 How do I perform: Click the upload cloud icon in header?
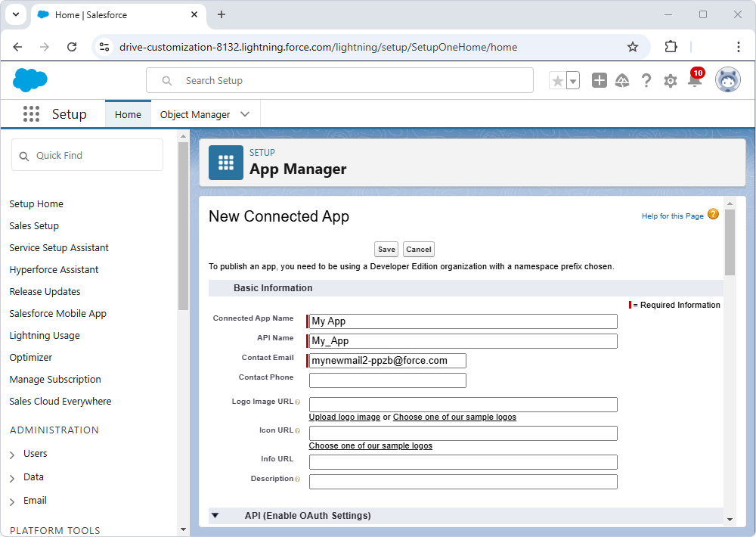click(622, 80)
